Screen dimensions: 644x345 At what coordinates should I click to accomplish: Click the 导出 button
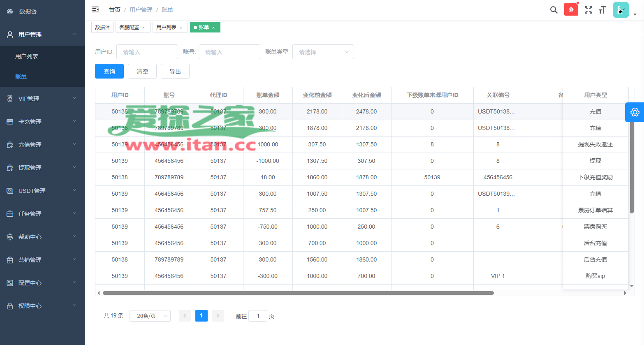pyautogui.click(x=175, y=71)
